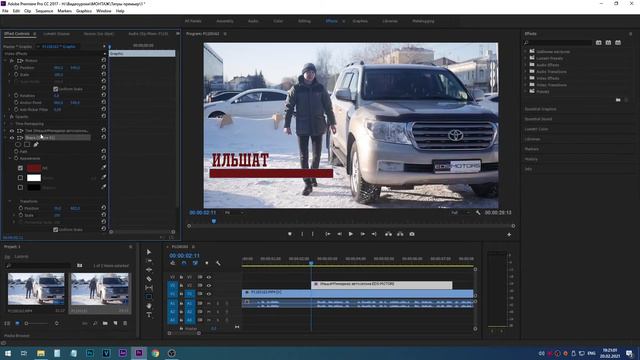
Task: Enable Stroke checkbox in Appearance
Action: coord(20,178)
